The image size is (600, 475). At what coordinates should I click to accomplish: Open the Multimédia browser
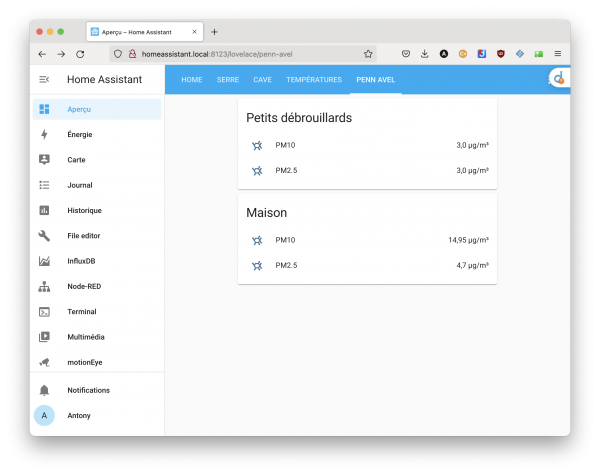pos(86,337)
